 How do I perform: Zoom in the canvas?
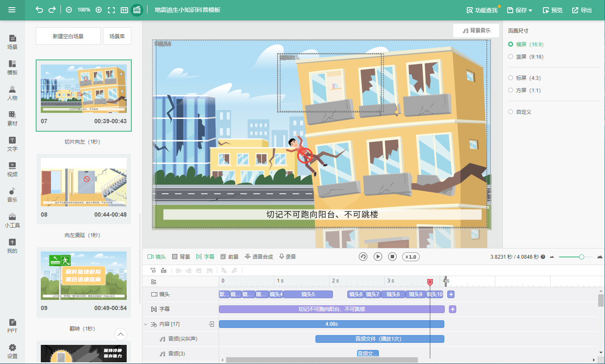(x=99, y=10)
